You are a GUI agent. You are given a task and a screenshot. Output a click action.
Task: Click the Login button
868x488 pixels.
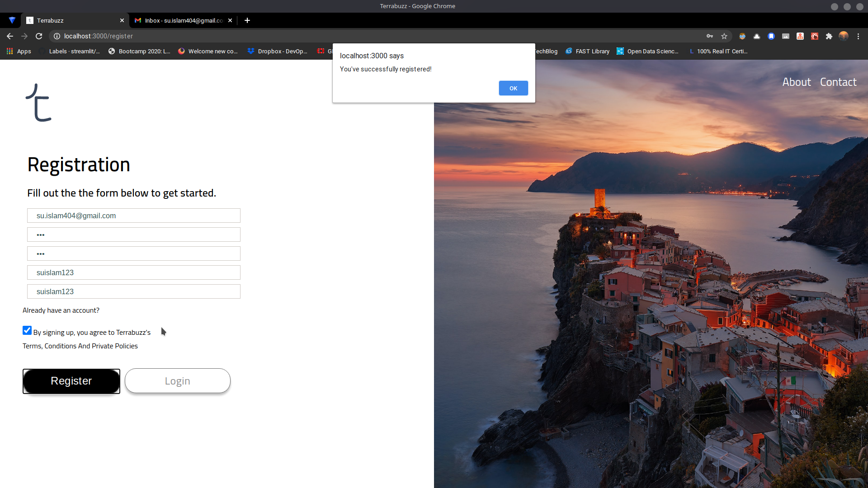coord(177,381)
